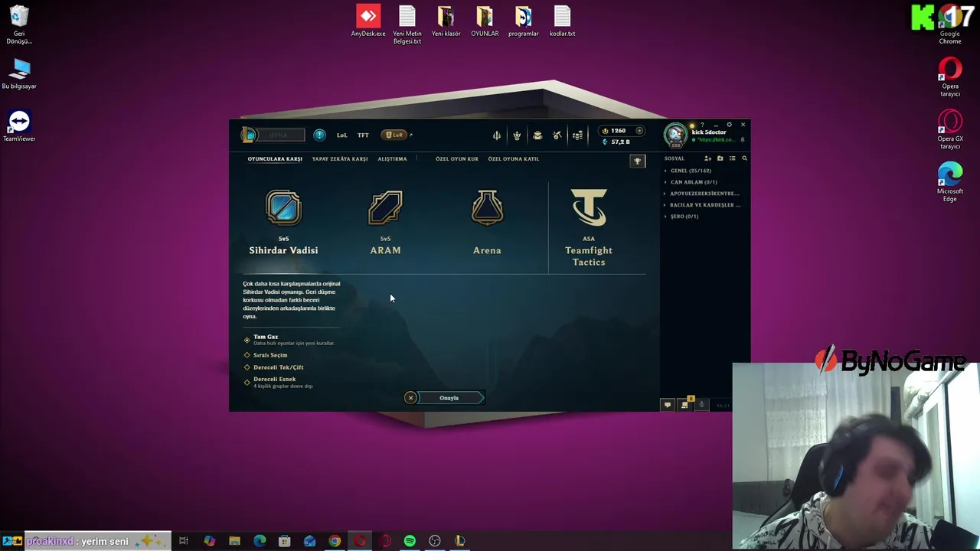The height and width of the screenshot is (551, 980).
Task: Open the Profile crest icon
Action: tap(517, 135)
